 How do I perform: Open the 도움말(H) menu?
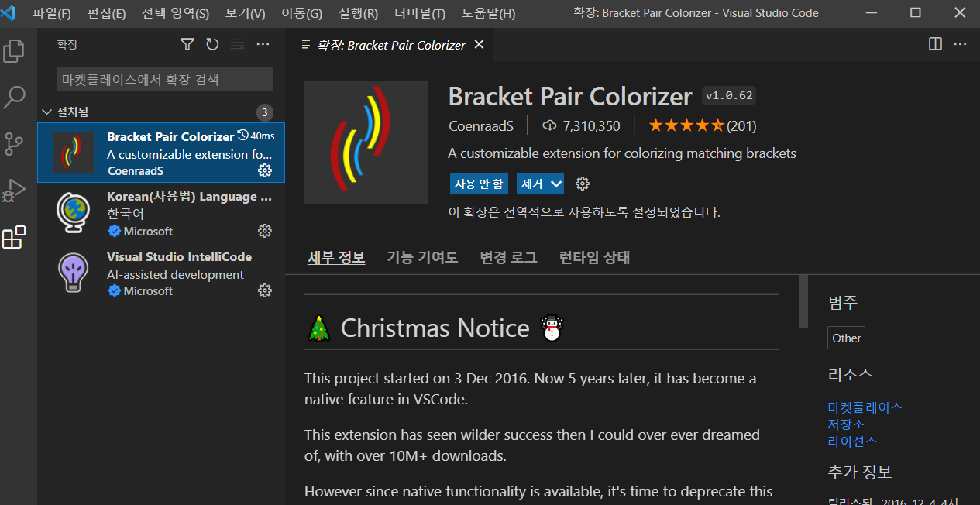pyautogui.click(x=488, y=13)
